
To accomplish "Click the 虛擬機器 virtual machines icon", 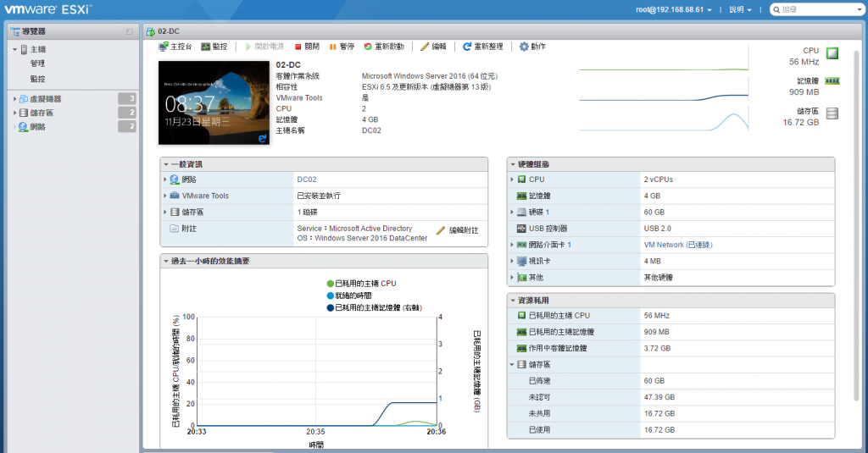I will coord(23,99).
